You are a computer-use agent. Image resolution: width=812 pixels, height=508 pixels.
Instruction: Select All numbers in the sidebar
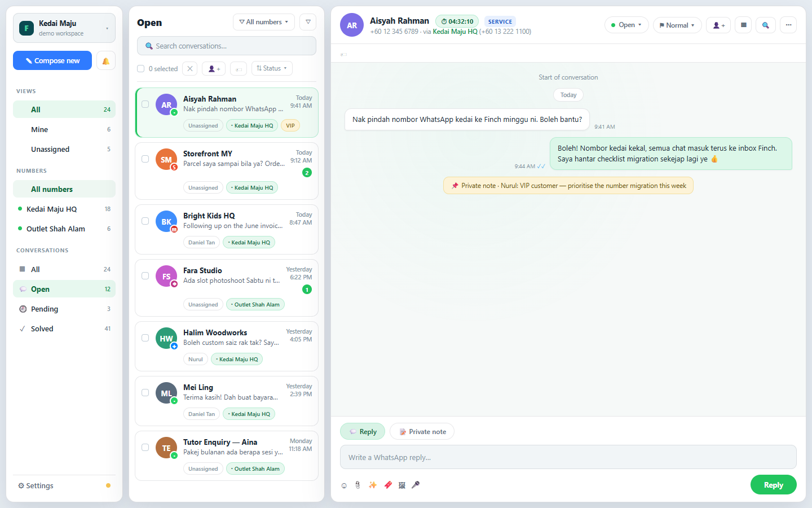point(64,189)
